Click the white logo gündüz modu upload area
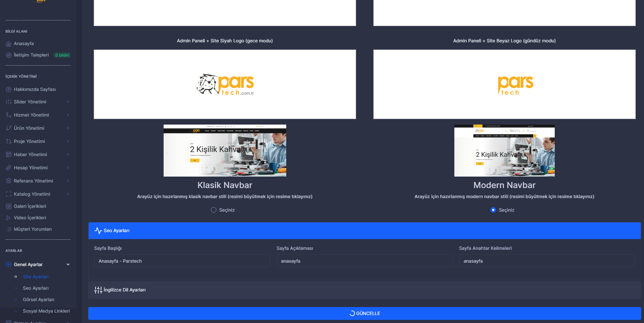This screenshot has height=323, width=644. pyautogui.click(x=504, y=84)
